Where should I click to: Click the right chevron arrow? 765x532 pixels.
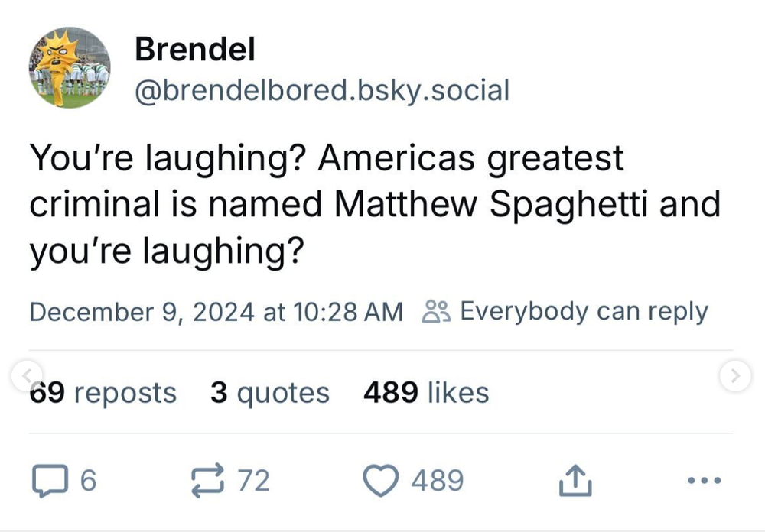coord(736,376)
